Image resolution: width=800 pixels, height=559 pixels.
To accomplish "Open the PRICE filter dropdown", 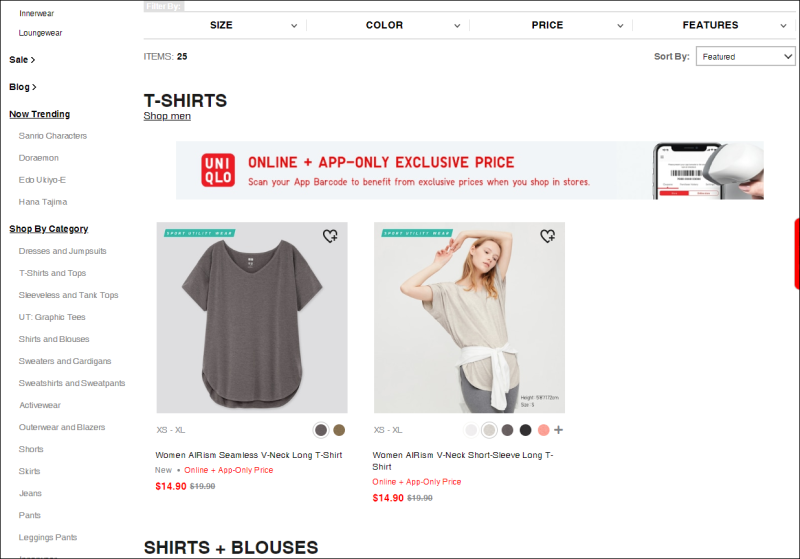I will (551, 25).
